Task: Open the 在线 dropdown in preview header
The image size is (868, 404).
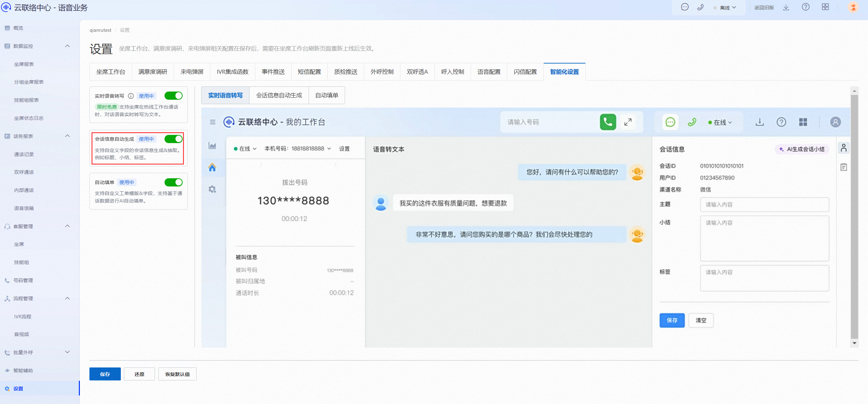Action: pos(720,122)
